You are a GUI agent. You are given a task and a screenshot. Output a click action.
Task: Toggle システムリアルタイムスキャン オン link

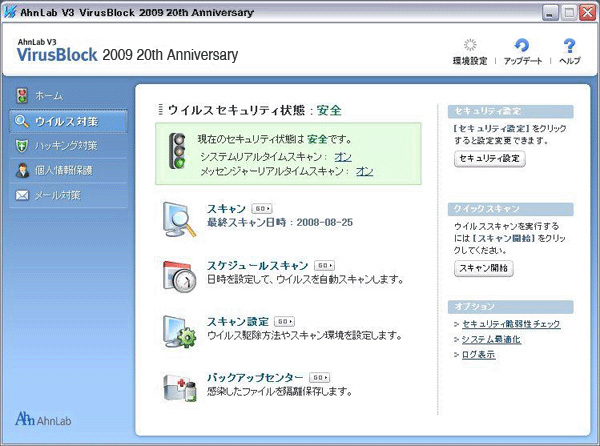(342, 157)
